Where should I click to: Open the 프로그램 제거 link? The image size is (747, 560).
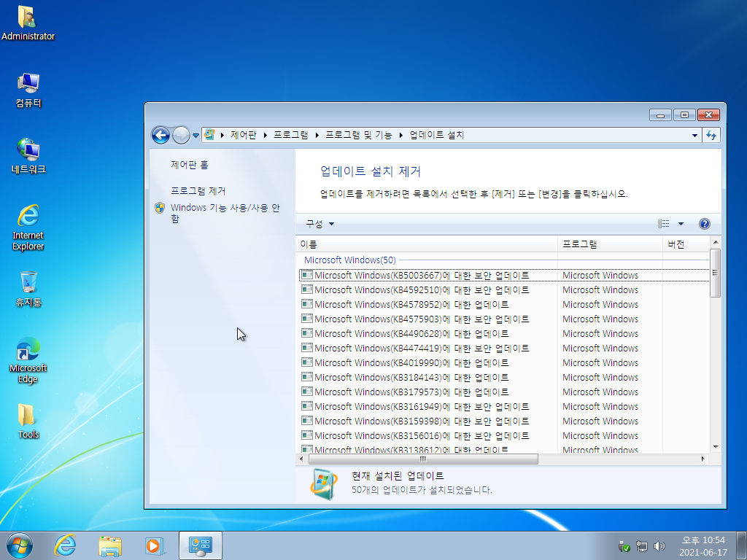(198, 191)
